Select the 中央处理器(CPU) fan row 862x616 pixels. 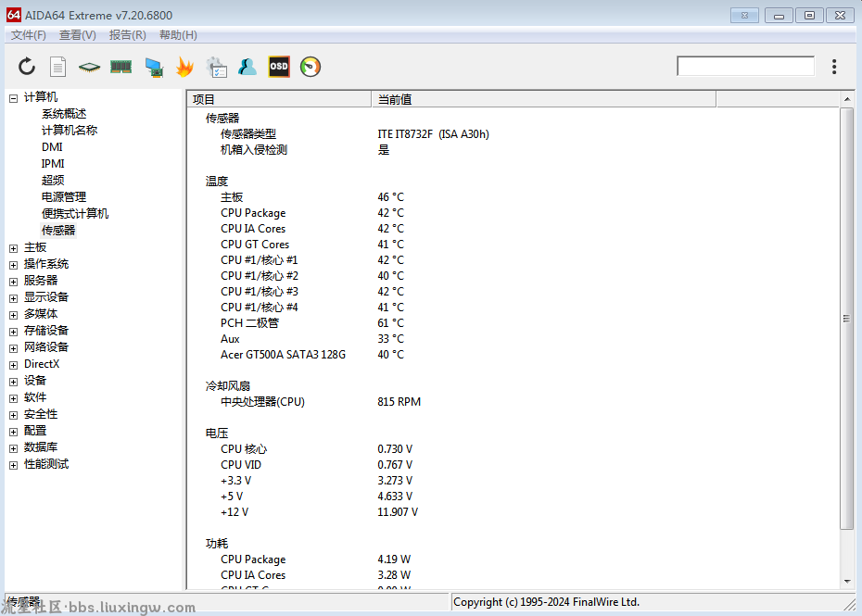coord(514,402)
